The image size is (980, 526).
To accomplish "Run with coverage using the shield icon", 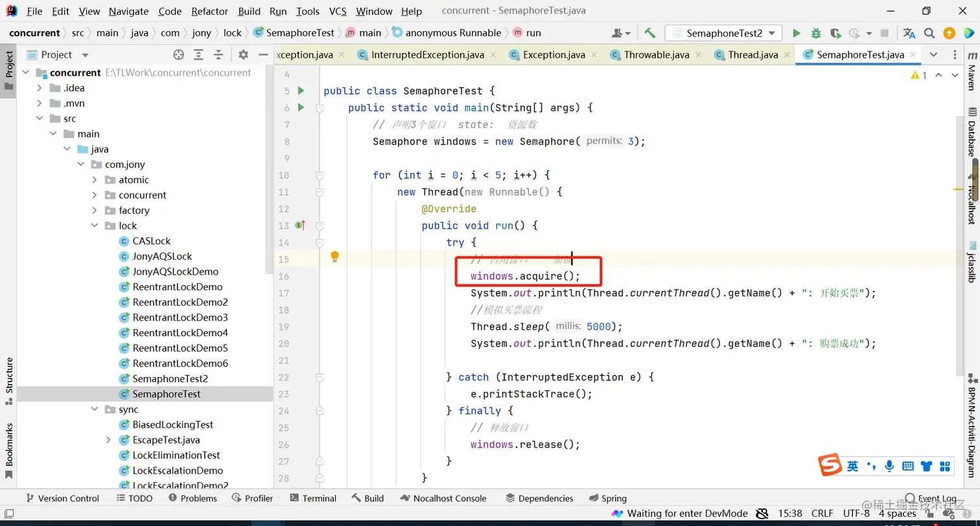I will (x=835, y=33).
